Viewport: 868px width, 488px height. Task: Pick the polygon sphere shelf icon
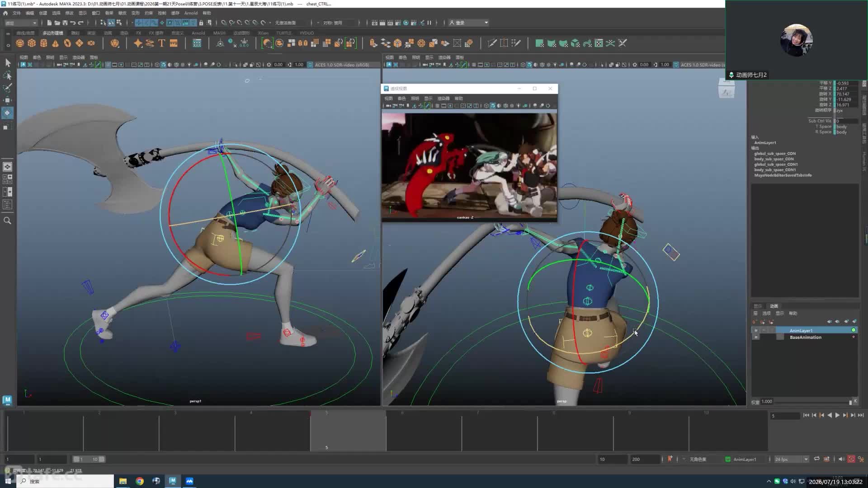coord(20,43)
